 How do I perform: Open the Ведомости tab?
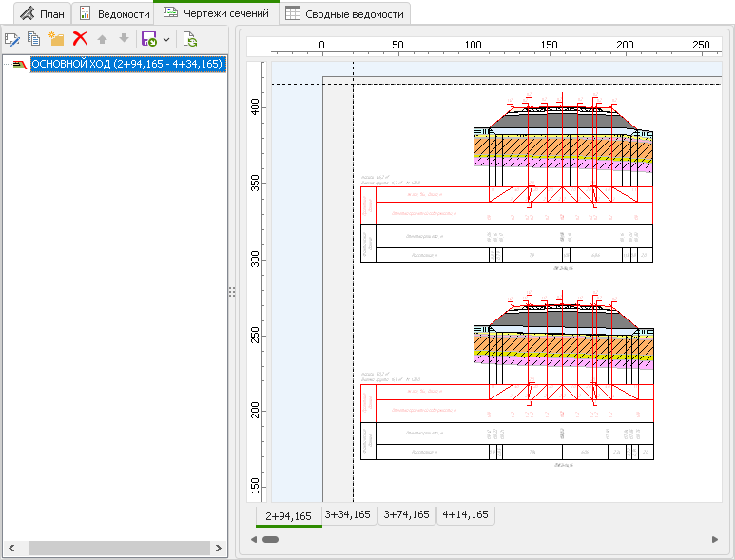point(113,14)
